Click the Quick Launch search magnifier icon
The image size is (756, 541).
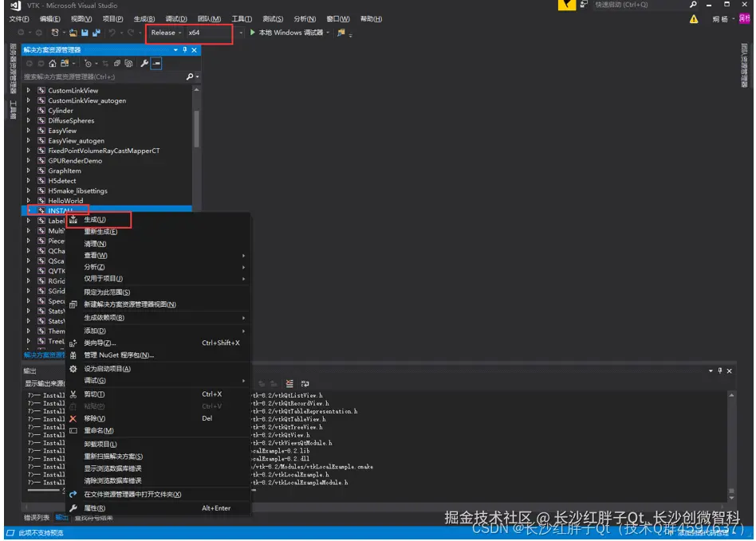693,4
